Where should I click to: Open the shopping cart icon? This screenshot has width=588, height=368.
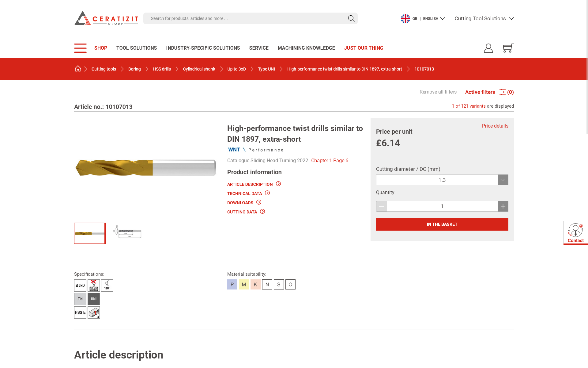tap(508, 48)
